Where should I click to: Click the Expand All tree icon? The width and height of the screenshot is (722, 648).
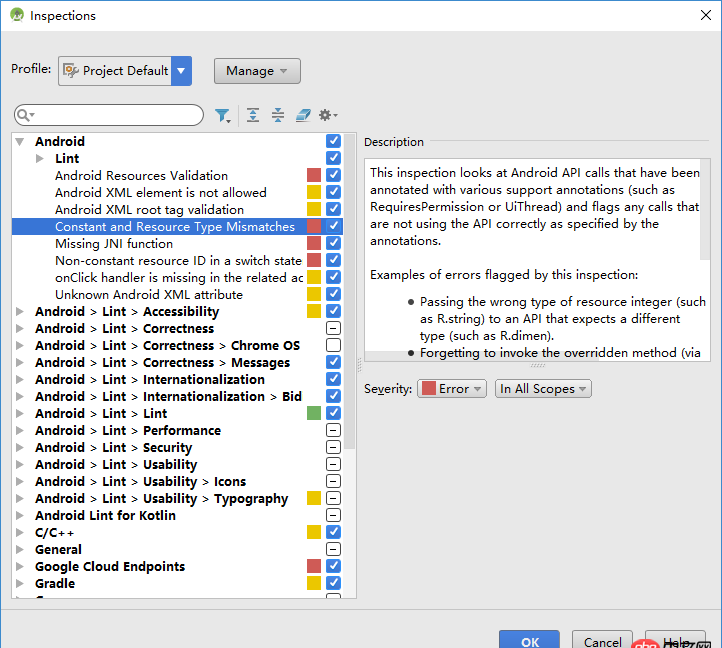(253, 115)
